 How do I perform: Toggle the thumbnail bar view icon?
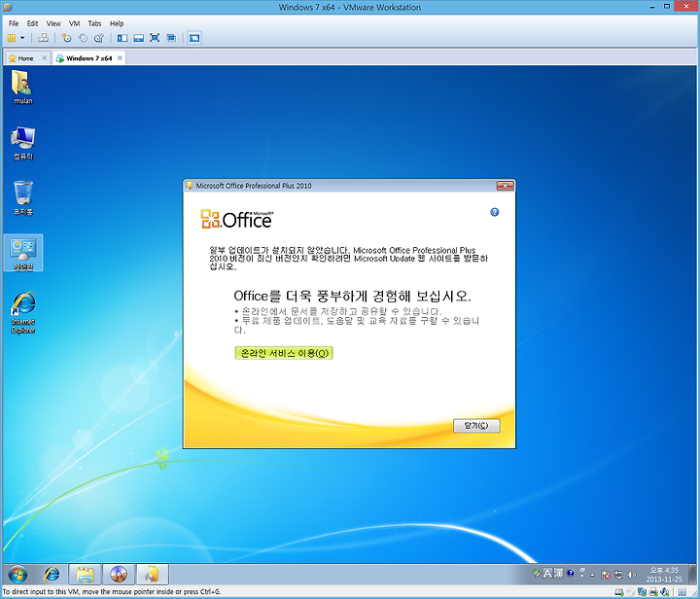[x=138, y=38]
